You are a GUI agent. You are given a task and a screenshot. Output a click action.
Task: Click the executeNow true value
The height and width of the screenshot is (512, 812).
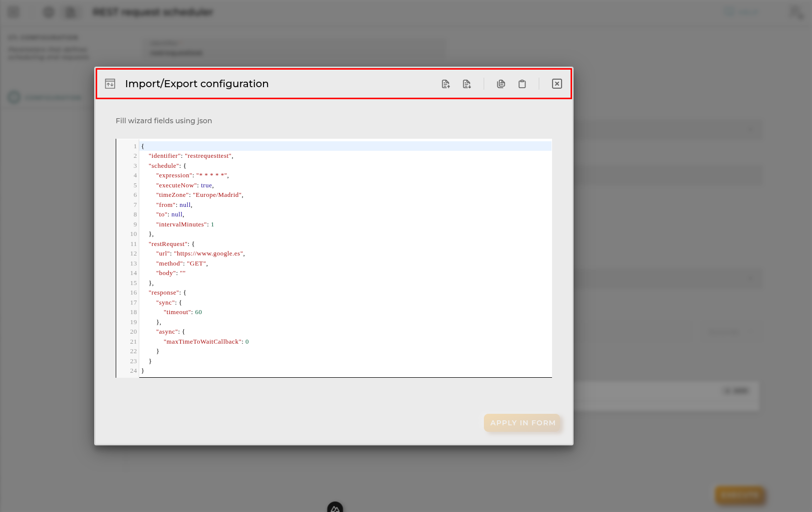pyautogui.click(x=206, y=185)
